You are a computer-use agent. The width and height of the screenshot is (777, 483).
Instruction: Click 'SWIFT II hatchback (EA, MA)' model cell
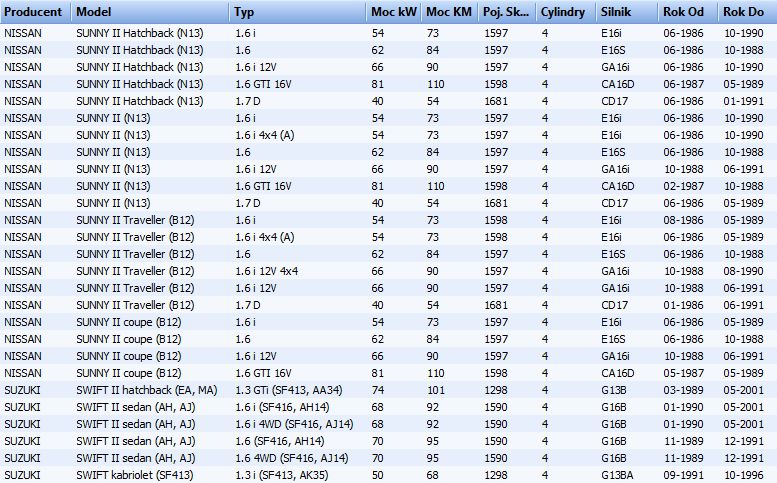coord(147,390)
